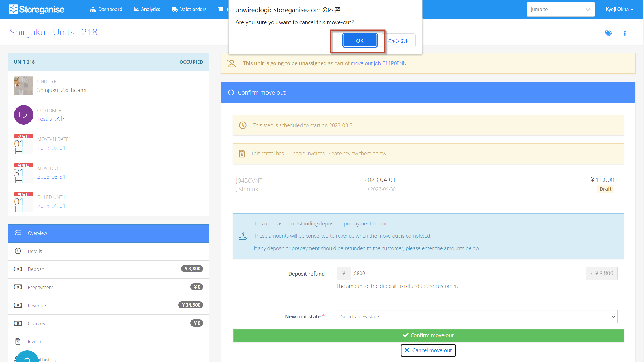Click the blue tags icon
The image size is (644, 362).
pyautogui.click(x=609, y=33)
